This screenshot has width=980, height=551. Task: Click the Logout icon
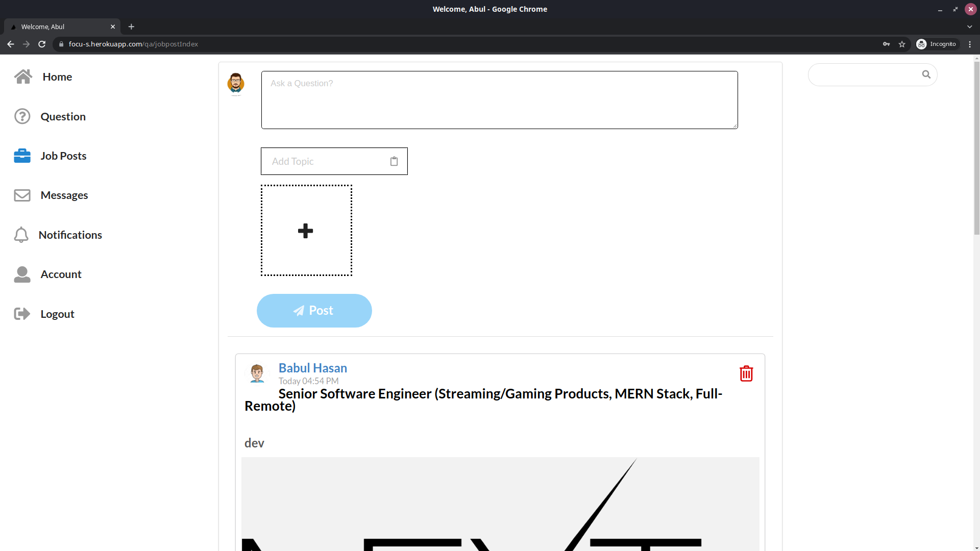[x=21, y=314]
